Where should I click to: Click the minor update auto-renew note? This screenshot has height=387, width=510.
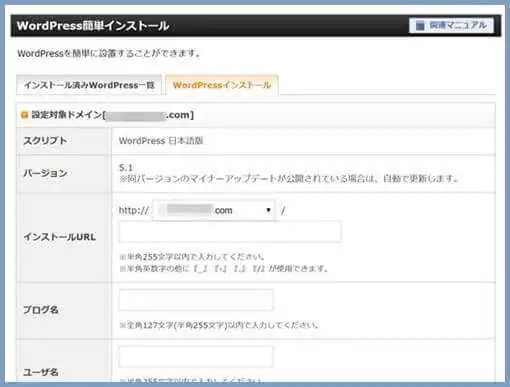[x=289, y=179]
